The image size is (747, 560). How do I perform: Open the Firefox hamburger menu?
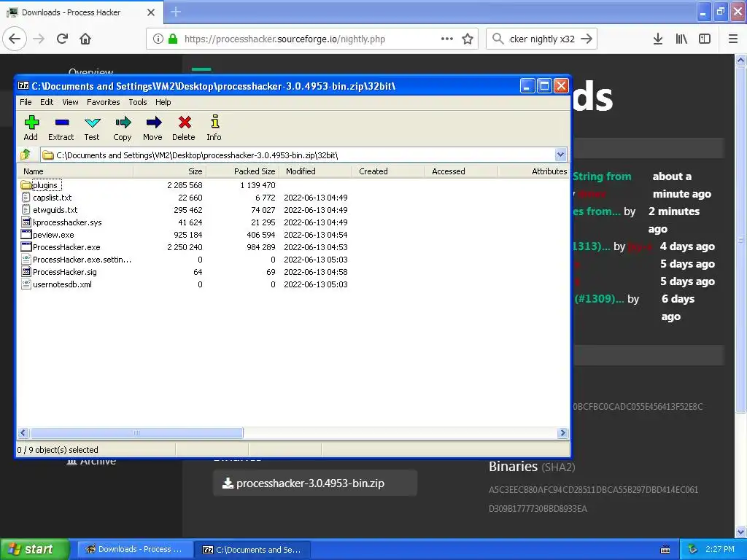733,39
